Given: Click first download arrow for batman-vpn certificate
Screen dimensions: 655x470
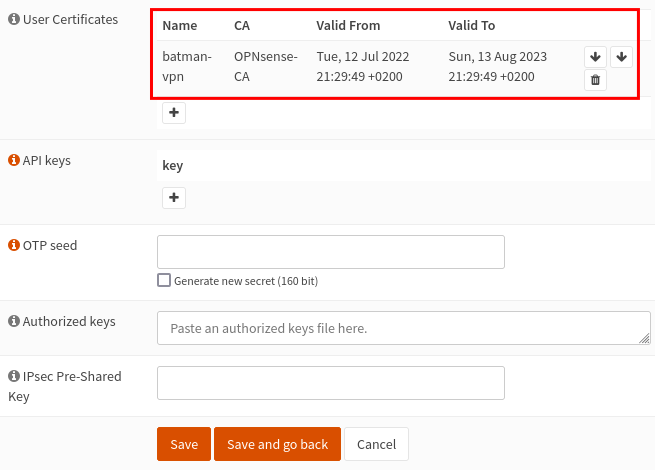Looking at the screenshot, I should [x=595, y=57].
